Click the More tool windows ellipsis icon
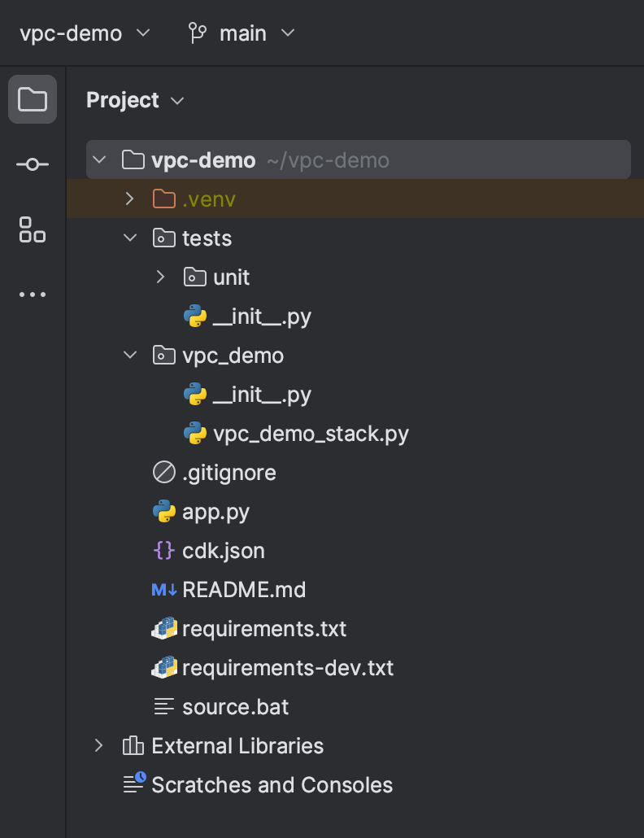The image size is (644, 838). click(x=33, y=294)
